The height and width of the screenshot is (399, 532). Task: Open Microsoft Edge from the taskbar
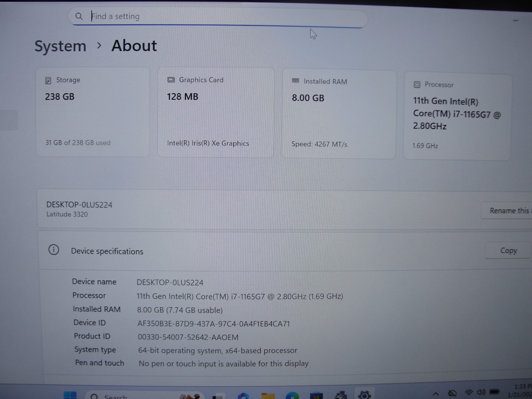click(x=292, y=396)
